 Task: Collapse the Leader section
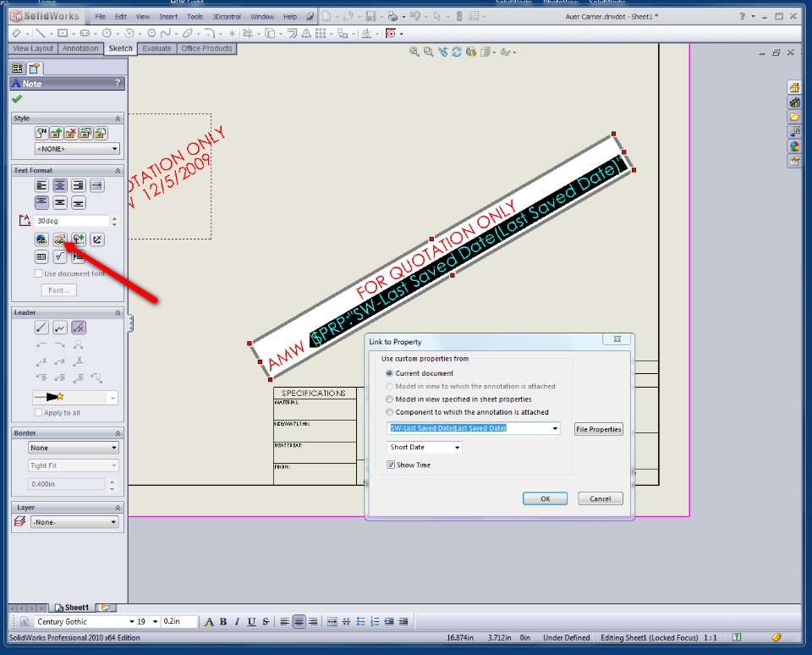[x=118, y=313]
